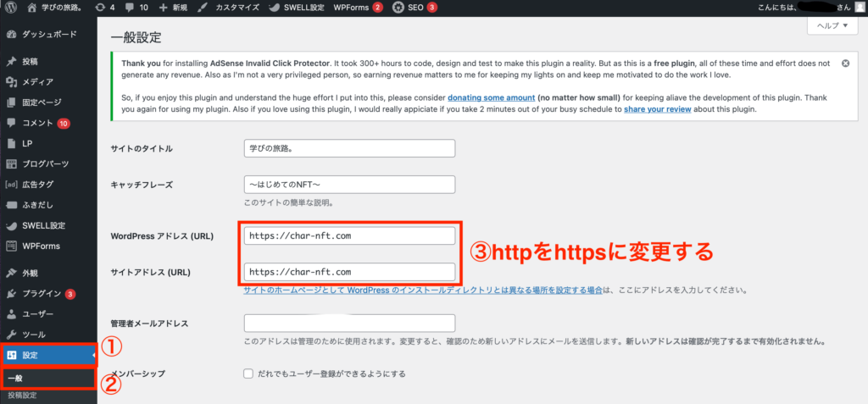
Task: Click the plus icon for 新規
Action: [163, 8]
